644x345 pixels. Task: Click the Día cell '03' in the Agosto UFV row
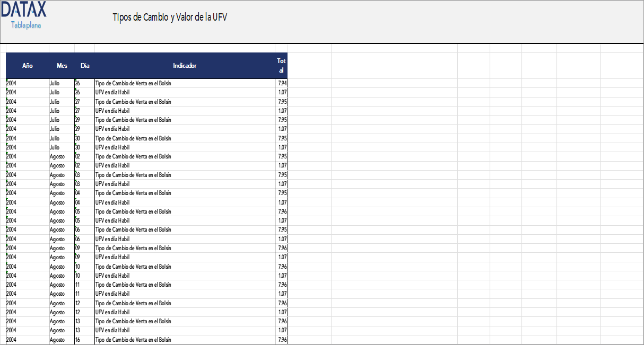point(85,184)
